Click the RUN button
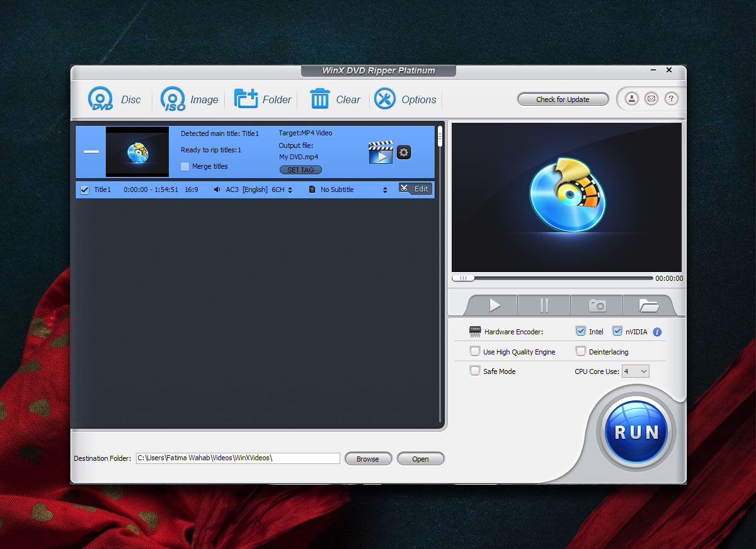 click(x=636, y=433)
